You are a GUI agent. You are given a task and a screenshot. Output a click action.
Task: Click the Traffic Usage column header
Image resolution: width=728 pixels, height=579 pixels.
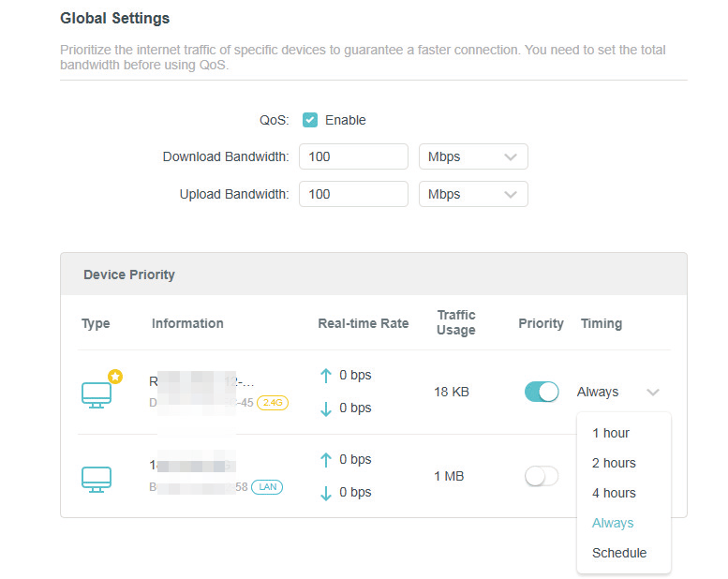click(x=456, y=322)
